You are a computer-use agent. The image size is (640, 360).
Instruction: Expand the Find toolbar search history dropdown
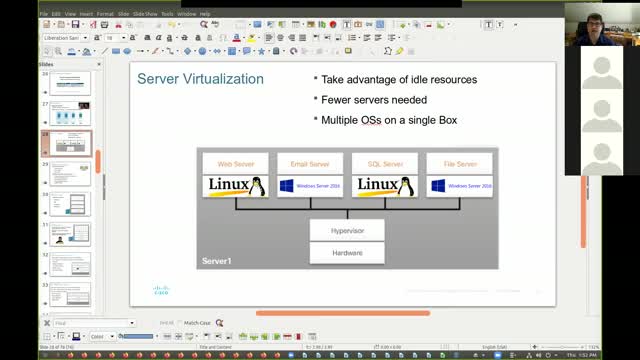coord(132,323)
